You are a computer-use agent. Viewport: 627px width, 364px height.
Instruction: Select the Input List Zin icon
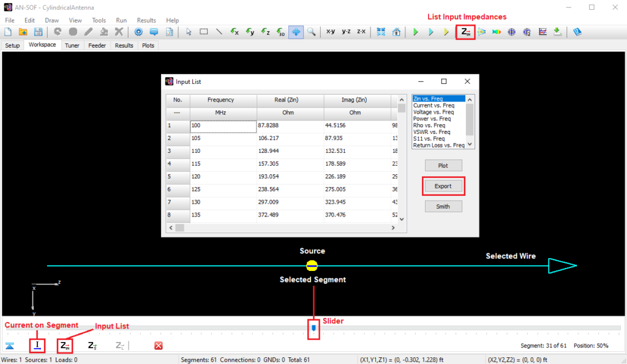[x=64, y=345]
